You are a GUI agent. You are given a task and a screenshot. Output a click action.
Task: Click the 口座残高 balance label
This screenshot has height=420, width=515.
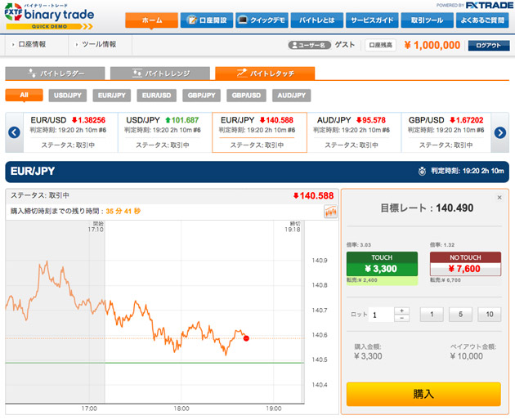pos(380,45)
